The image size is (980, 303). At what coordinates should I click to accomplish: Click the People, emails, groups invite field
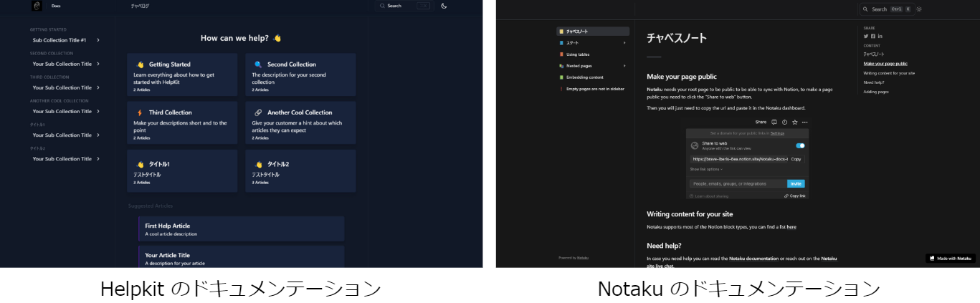pyautogui.click(x=738, y=183)
